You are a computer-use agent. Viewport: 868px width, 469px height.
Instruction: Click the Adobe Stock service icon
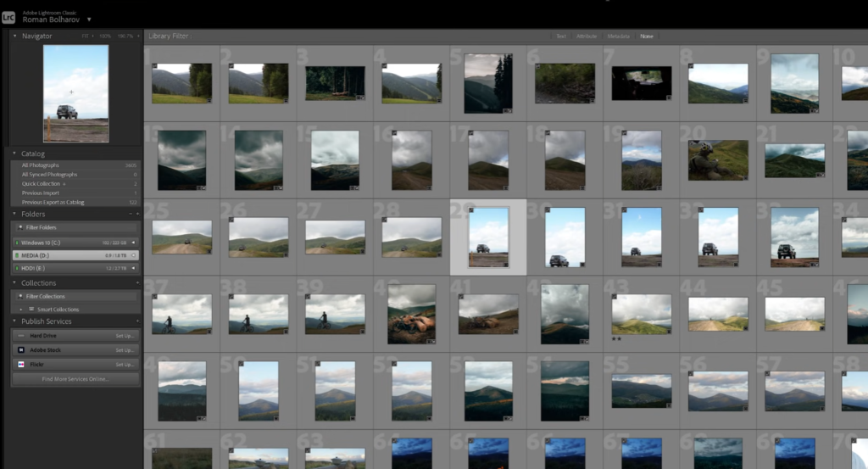tap(19, 350)
